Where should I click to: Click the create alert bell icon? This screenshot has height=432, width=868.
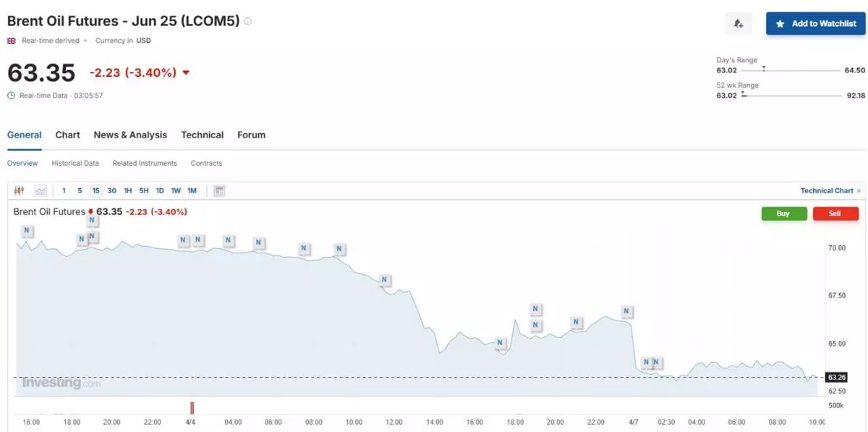[x=739, y=24]
